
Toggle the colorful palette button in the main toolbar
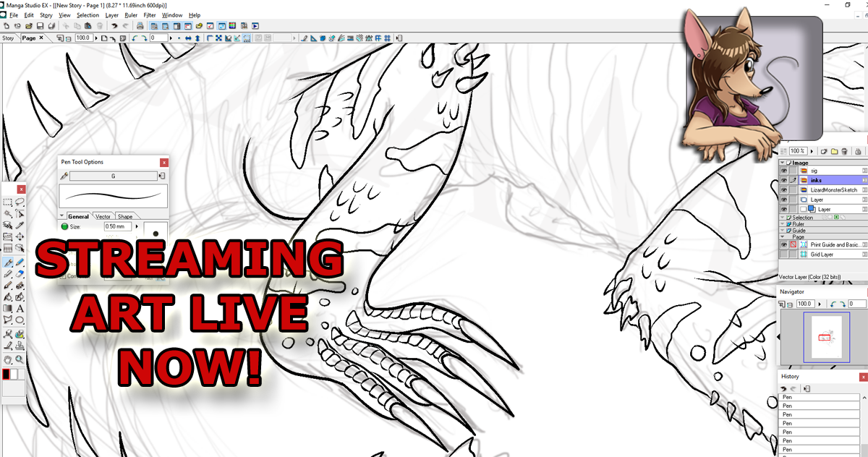click(x=232, y=26)
